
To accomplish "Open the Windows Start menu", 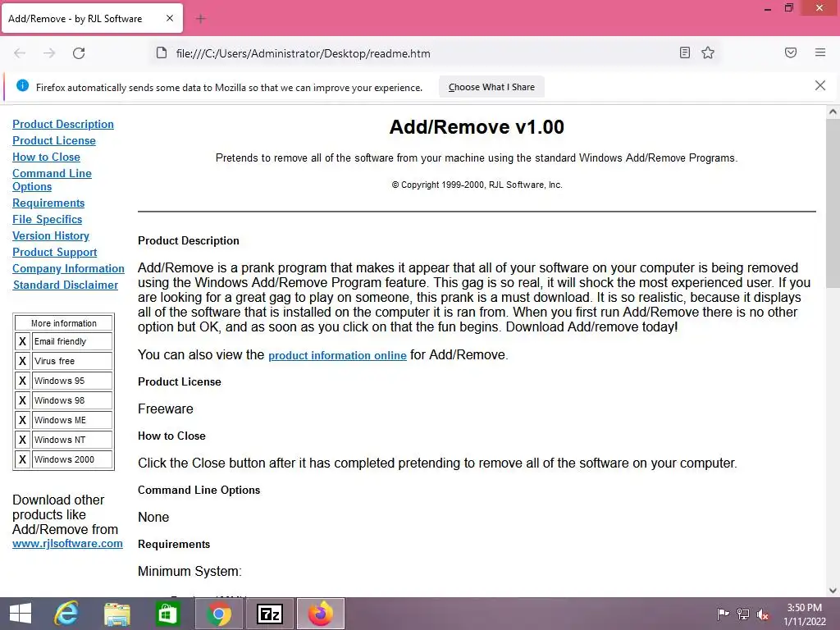I will coord(21,614).
